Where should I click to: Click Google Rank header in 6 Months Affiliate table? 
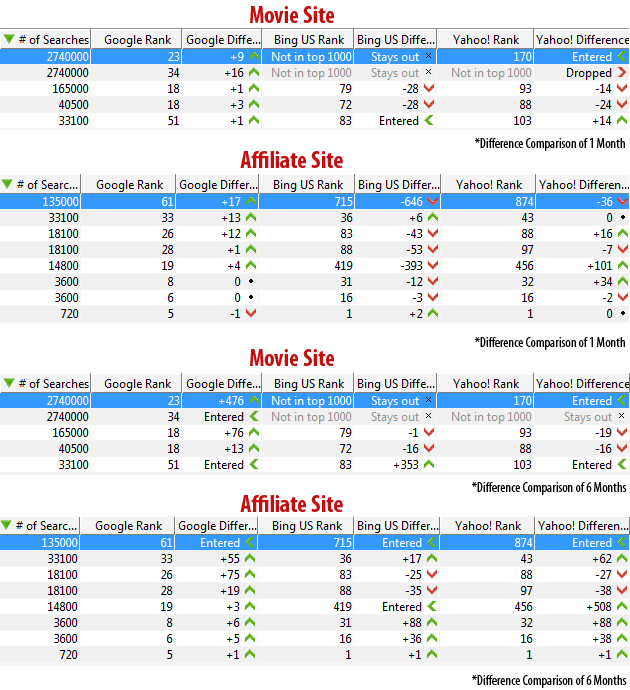tap(128, 526)
